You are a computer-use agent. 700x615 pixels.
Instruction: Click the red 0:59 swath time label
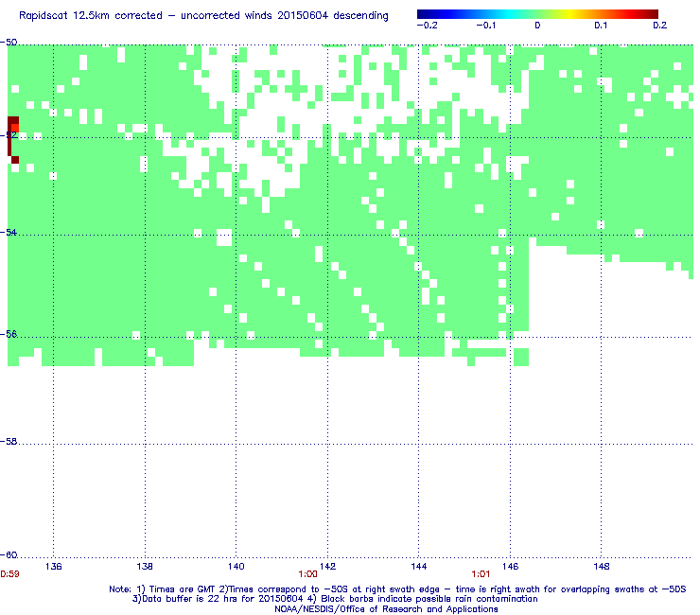pos(9,574)
